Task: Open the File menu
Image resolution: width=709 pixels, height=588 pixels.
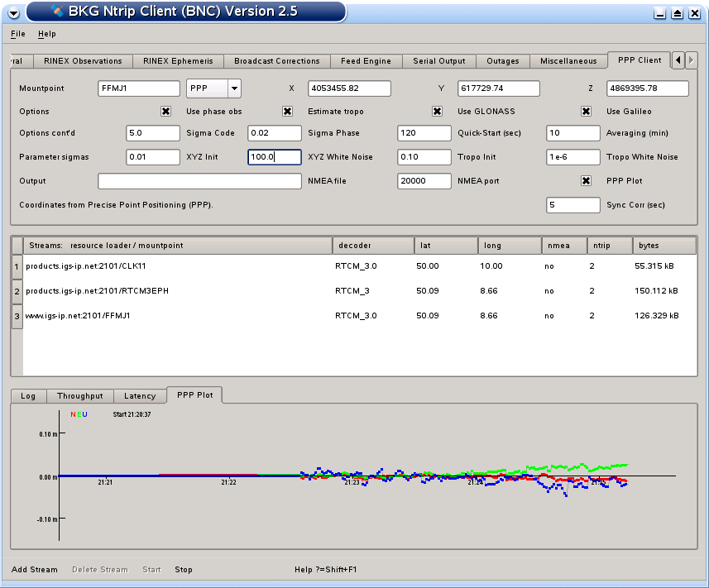Action: tap(18, 34)
